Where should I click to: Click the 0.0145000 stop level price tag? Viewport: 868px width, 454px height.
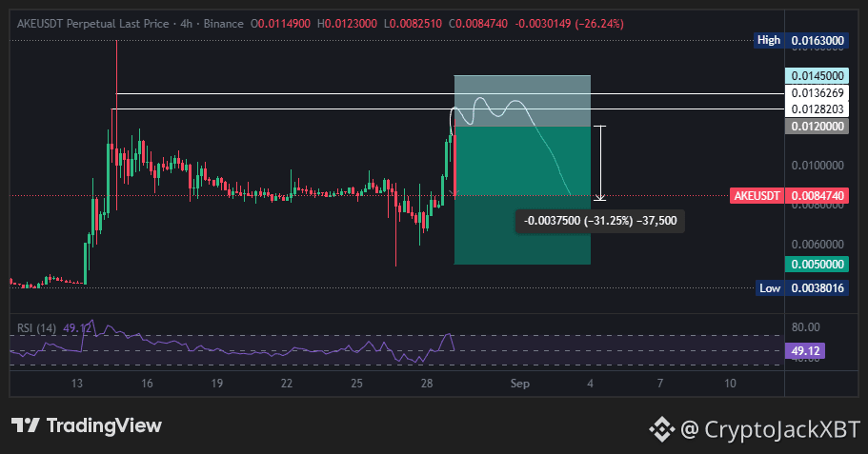point(818,76)
